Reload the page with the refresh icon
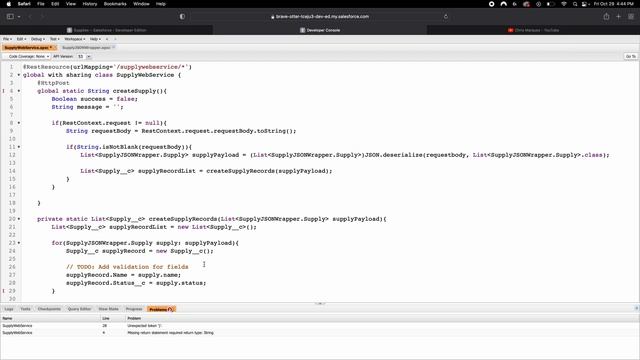This screenshot has width=640, height=360. click(x=446, y=16)
